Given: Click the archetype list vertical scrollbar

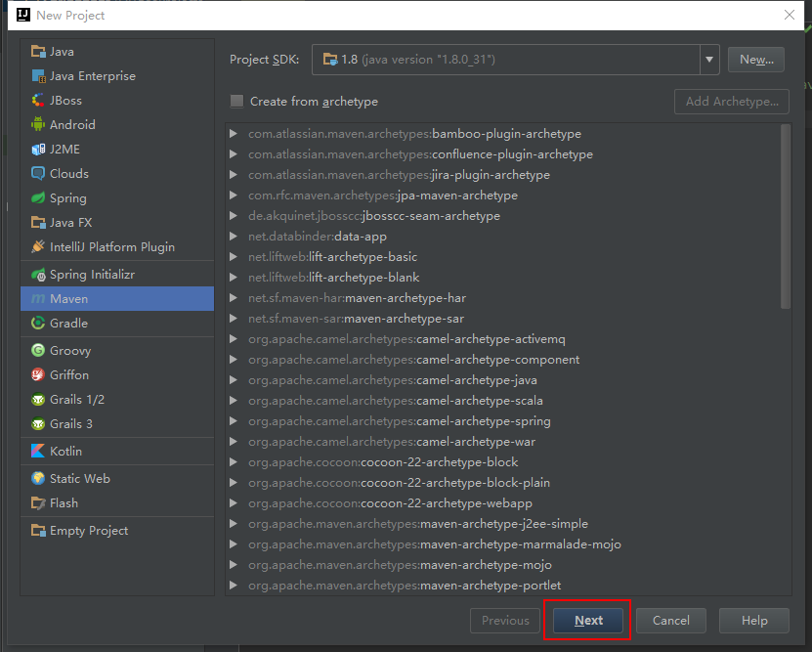Looking at the screenshot, I should [x=786, y=216].
